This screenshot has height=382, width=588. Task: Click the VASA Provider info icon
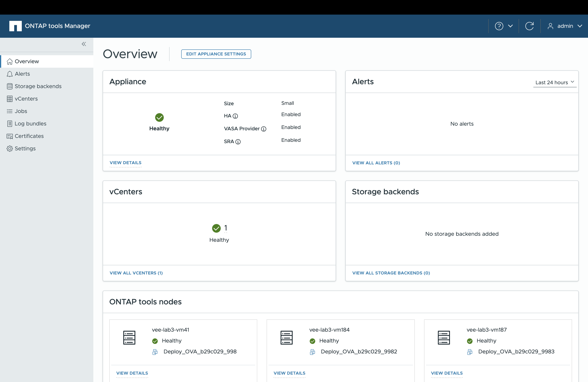[x=264, y=129]
